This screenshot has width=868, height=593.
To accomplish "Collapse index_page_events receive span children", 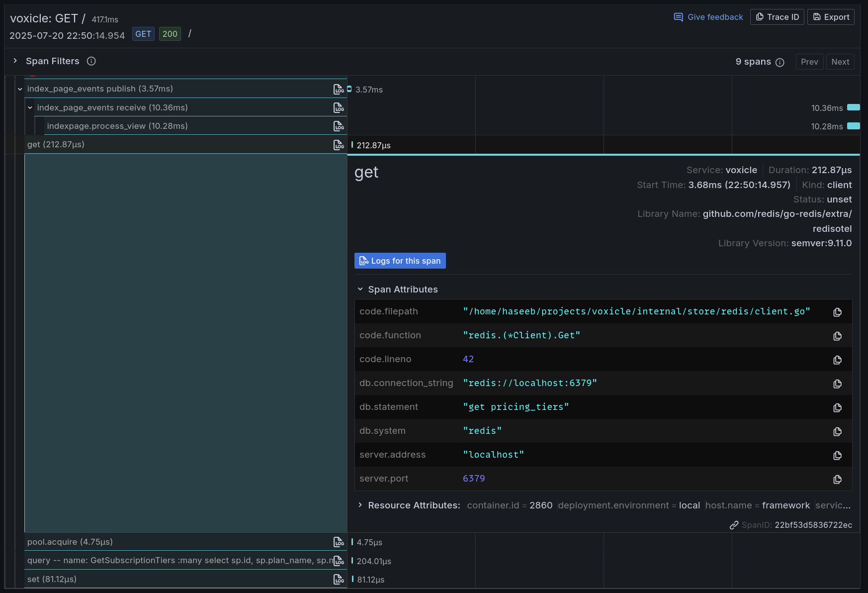I will 30,108.
